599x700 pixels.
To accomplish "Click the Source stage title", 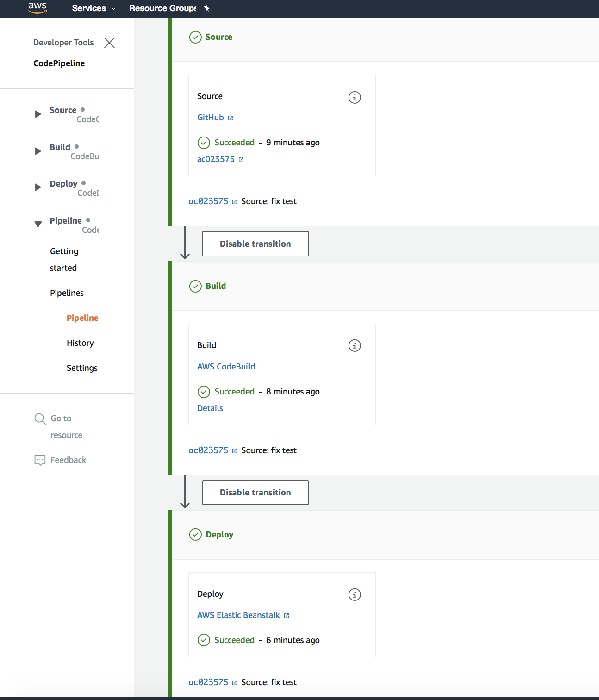I will click(219, 37).
